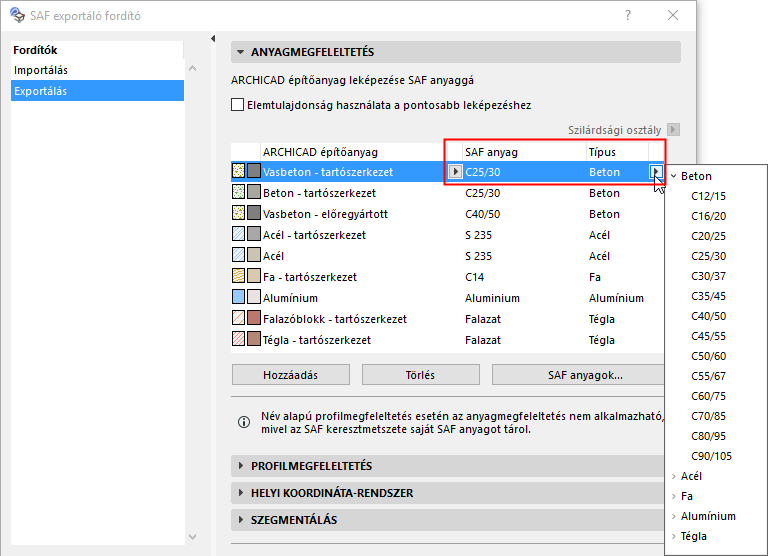Screen dimensions: 768x556
Task: Click the Típus column header
Action: 617,152
